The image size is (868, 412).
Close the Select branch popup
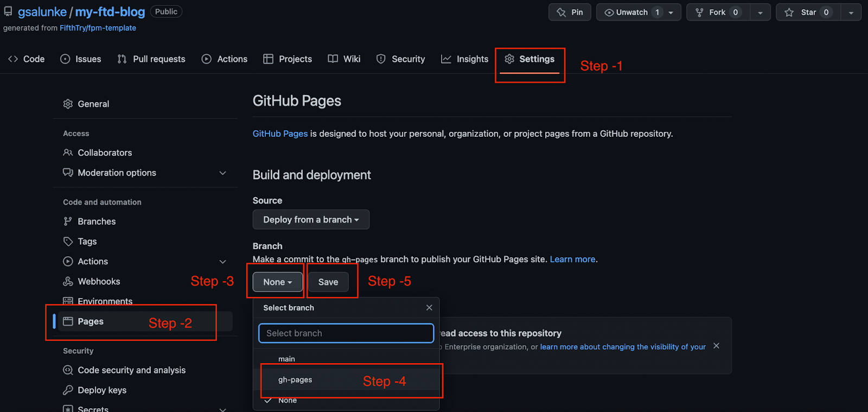[x=429, y=308]
